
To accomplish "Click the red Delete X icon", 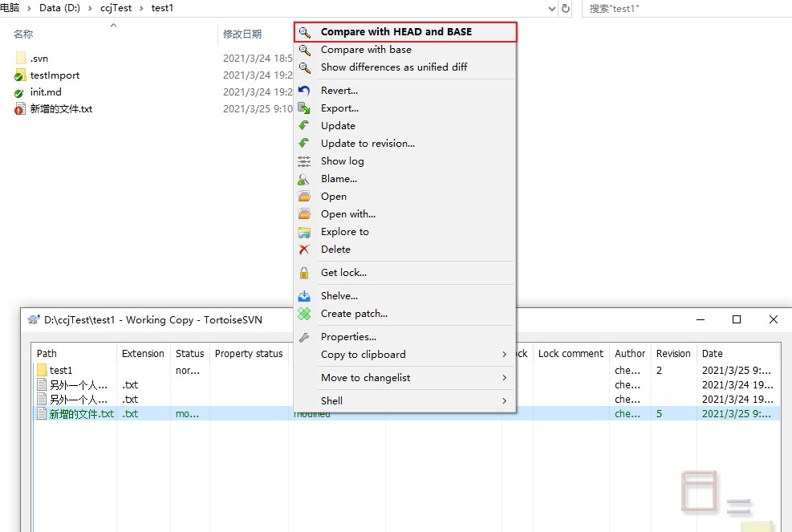I will [304, 250].
